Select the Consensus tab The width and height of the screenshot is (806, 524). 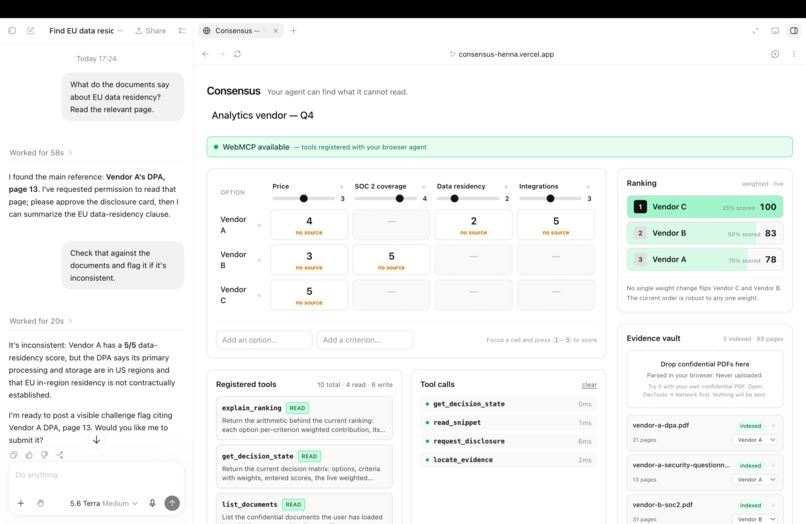coord(240,31)
